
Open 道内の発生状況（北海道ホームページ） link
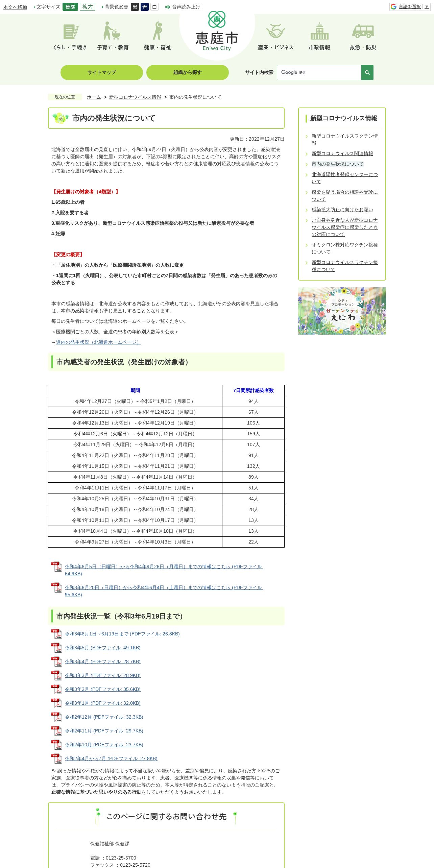[x=99, y=342]
